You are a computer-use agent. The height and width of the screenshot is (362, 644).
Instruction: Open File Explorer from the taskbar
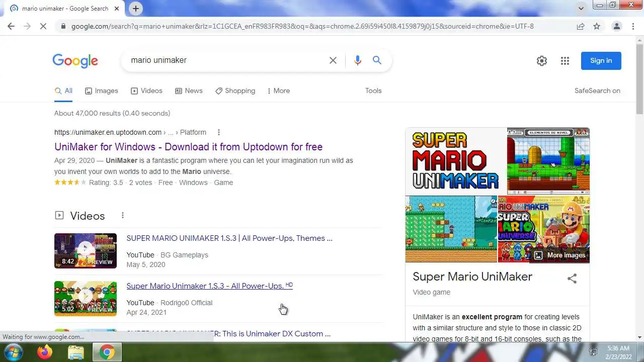pyautogui.click(x=76, y=352)
